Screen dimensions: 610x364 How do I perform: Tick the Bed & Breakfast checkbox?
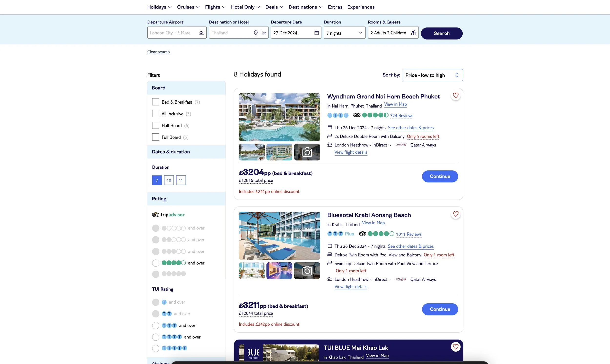click(156, 102)
